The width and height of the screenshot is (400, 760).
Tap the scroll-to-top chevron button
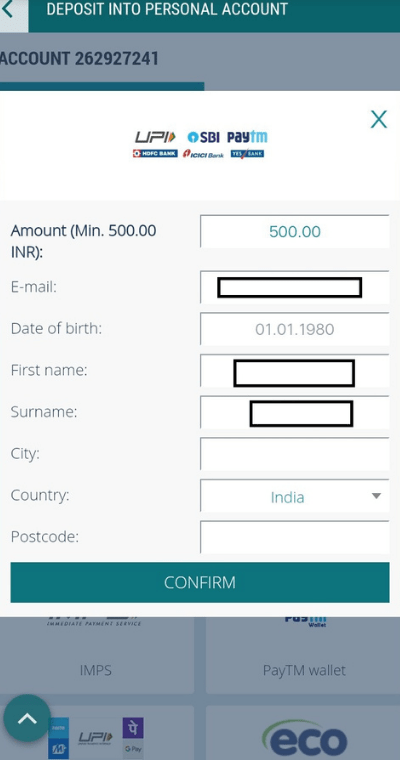pyautogui.click(x=27, y=718)
